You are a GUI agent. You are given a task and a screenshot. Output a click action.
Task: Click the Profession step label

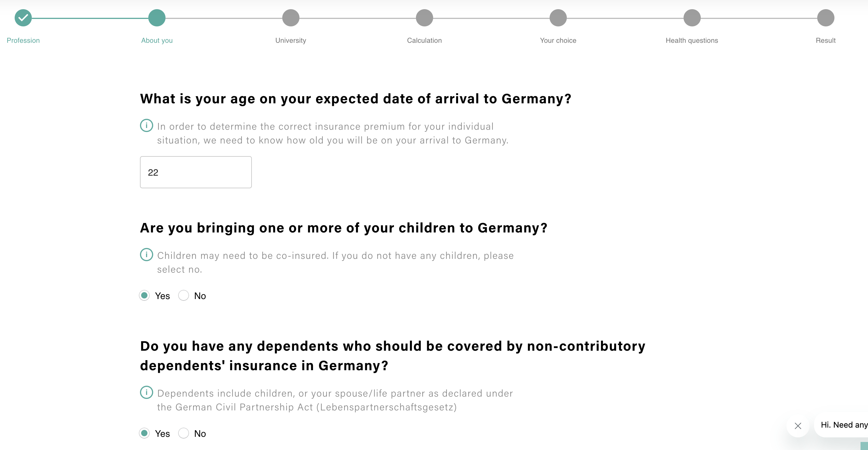(23, 40)
